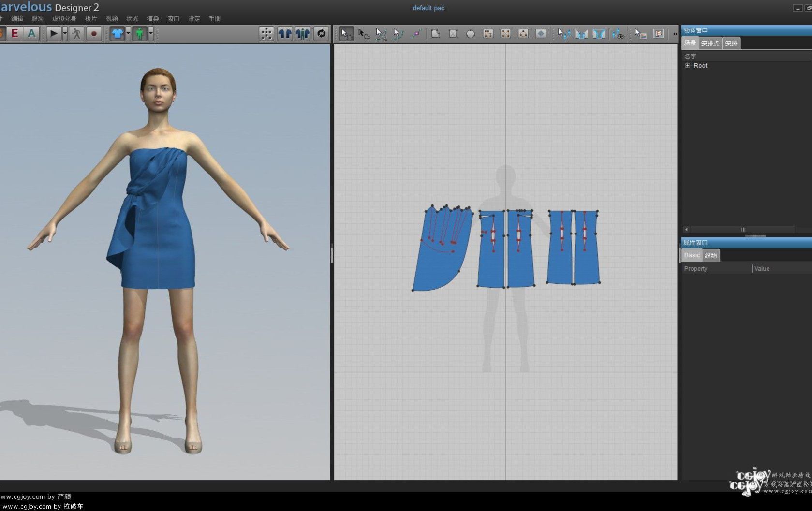812x511 pixels.
Task: Switch to the 安排 tab
Action: [731, 43]
